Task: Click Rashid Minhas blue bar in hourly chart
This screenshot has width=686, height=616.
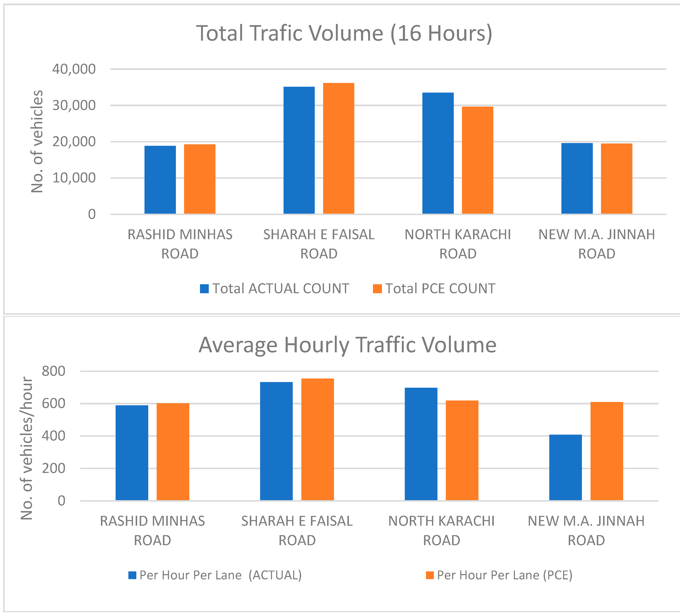Action: click(x=132, y=453)
